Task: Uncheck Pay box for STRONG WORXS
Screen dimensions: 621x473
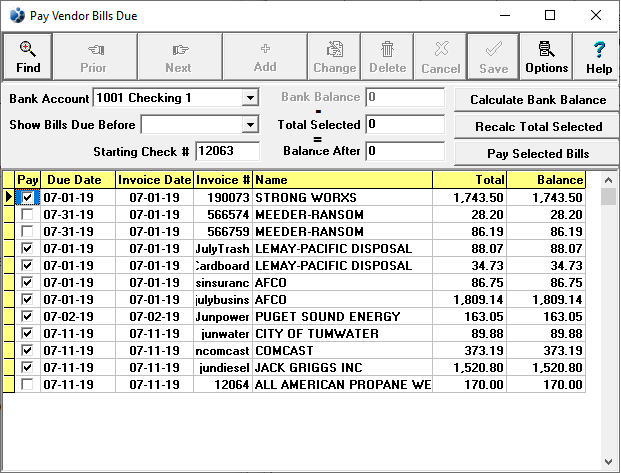Action: (x=27, y=198)
